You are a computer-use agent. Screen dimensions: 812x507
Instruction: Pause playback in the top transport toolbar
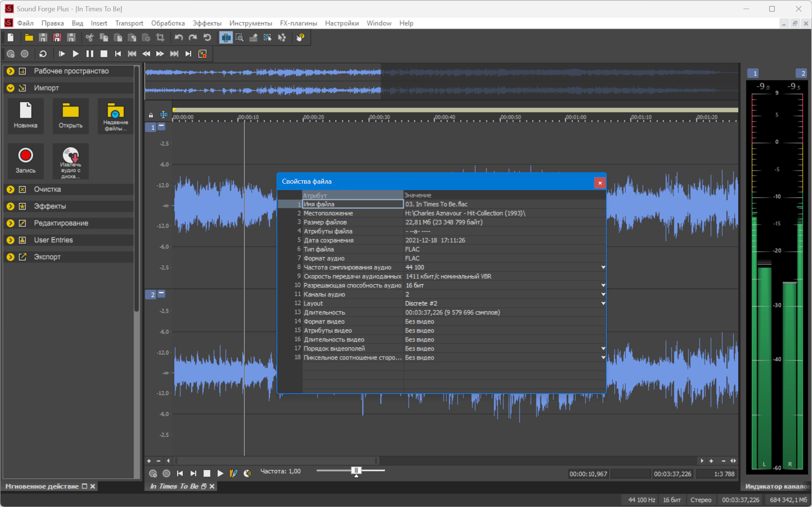tap(90, 54)
